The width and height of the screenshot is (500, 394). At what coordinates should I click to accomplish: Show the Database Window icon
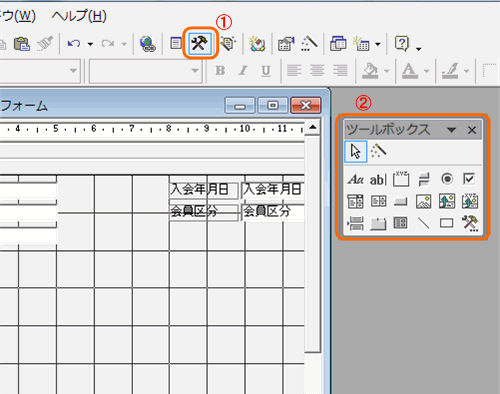[x=338, y=43]
